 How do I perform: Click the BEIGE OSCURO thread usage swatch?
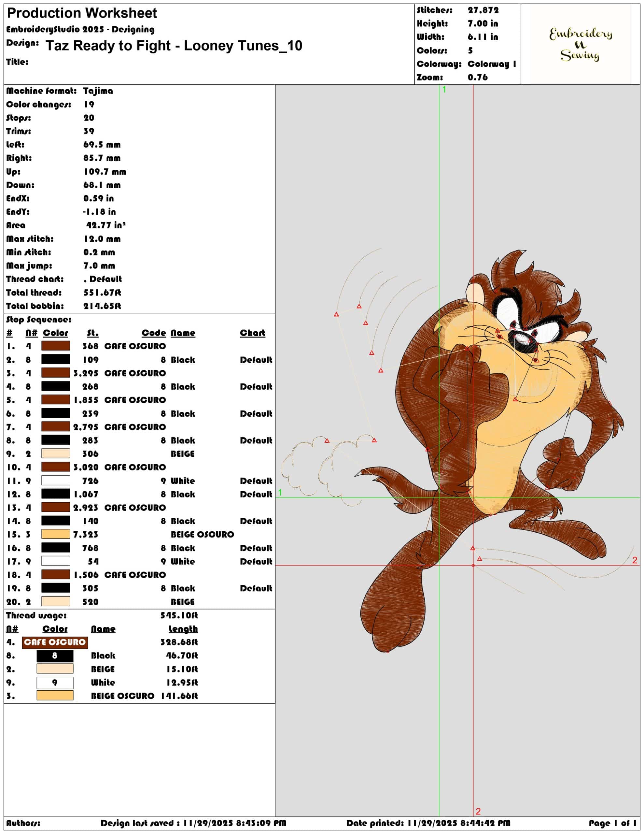(55, 696)
